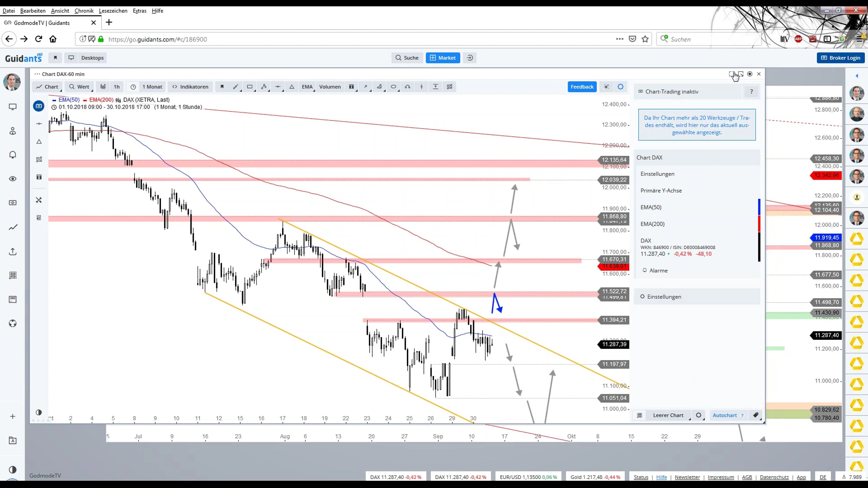
Task: Open the Datei menu
Action: coord(9,11)
